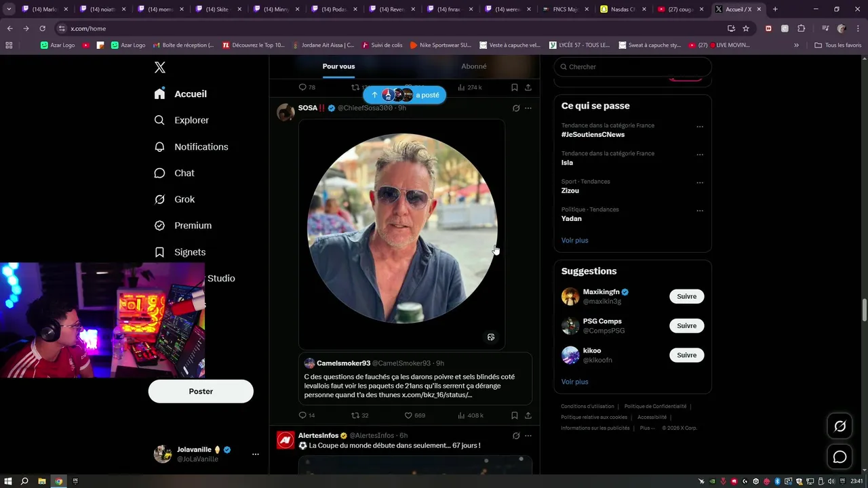Open Windows Start menu
This screenshot has width=868, height=488.
tap(7, 481)
